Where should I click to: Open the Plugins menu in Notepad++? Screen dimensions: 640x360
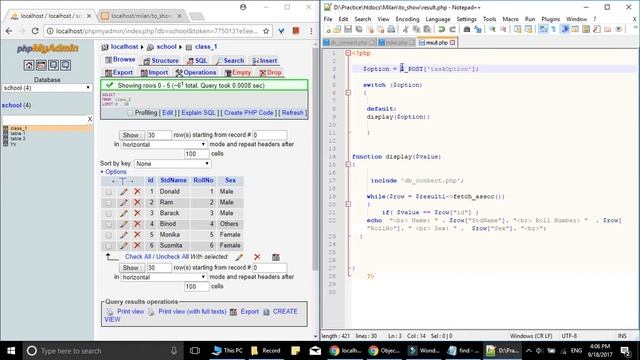click(551, 19)
